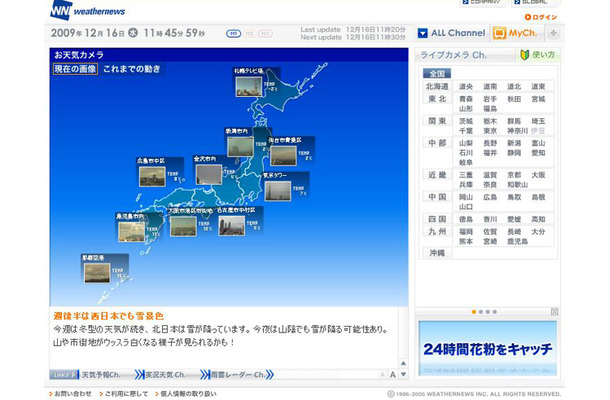Viewport: 610px width, 400px height.
Task: Open the 那覇空港 camera thumbnail
Action: [x=97, y=273]
